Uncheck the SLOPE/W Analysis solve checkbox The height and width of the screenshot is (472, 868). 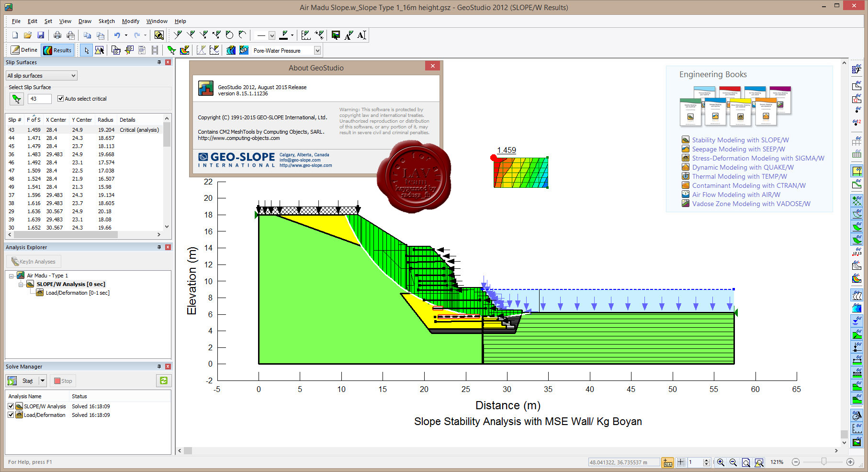point(11,406)
